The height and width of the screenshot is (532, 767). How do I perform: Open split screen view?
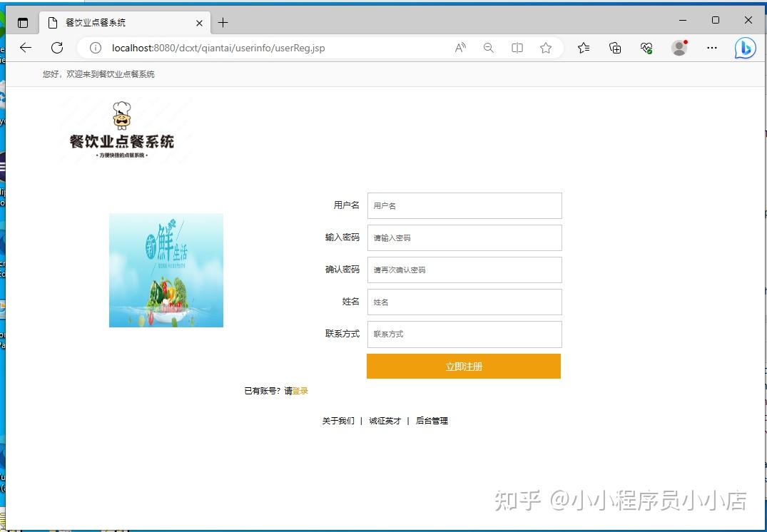517,48
